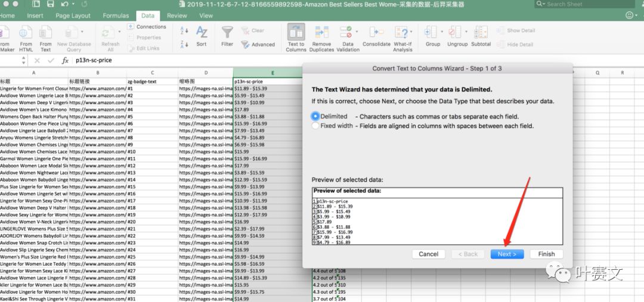
Task: Click Edit Links in the ribbon
Action: [143, 48]
